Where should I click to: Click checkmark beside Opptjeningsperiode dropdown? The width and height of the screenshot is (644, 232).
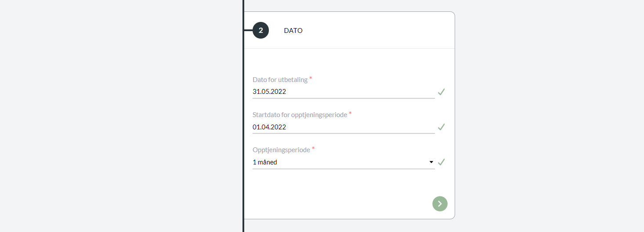[441, 162]
